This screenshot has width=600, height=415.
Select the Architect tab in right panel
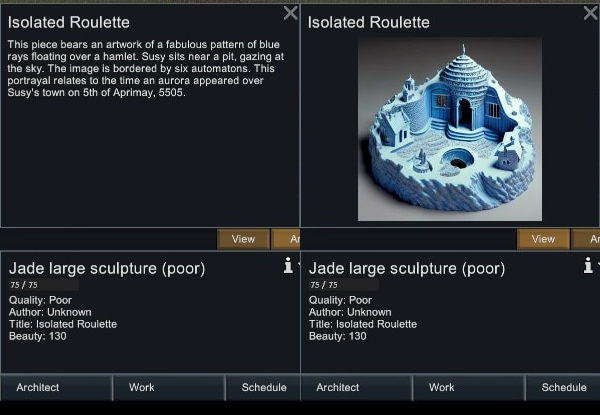point(338,387)
